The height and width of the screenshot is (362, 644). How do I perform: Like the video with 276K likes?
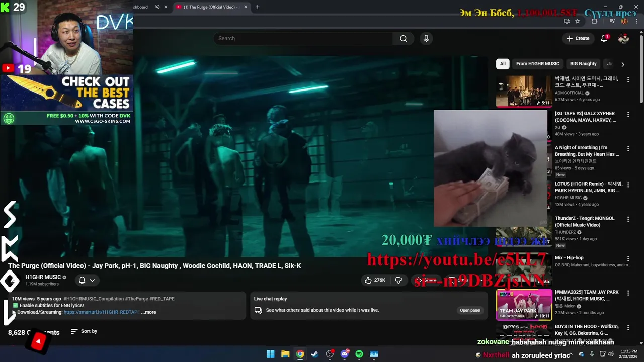(x=375, y=280)
